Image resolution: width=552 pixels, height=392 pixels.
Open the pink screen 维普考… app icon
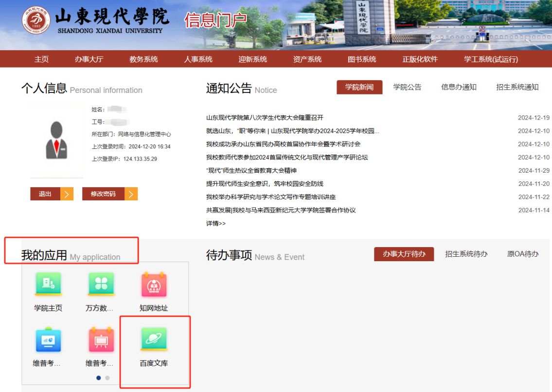(101, 339)
